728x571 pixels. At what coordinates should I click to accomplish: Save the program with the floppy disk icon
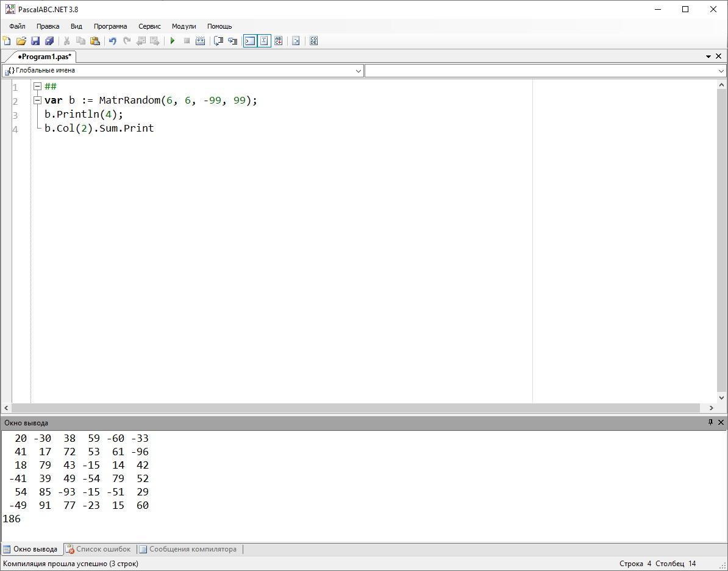(x=35, y=41)
